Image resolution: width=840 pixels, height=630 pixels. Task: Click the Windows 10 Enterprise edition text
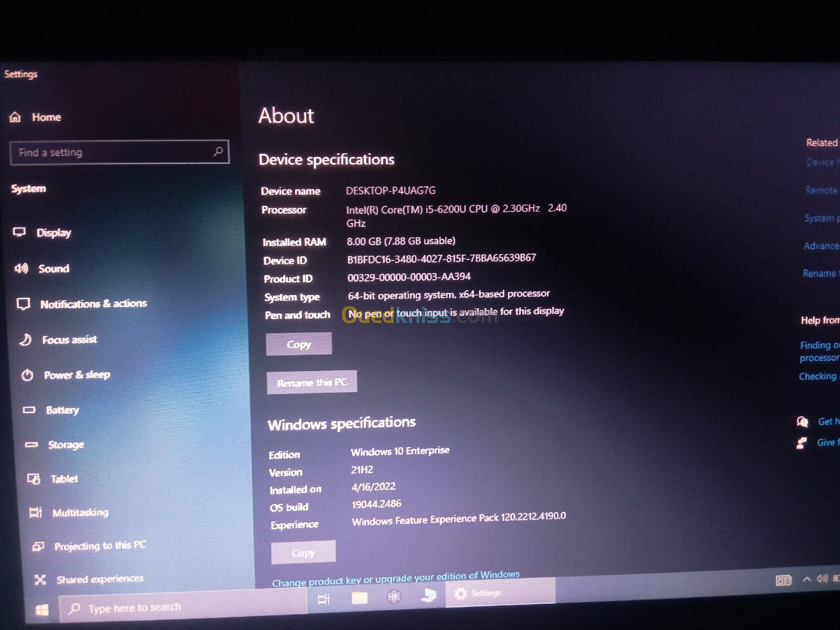tap(400, 451)
